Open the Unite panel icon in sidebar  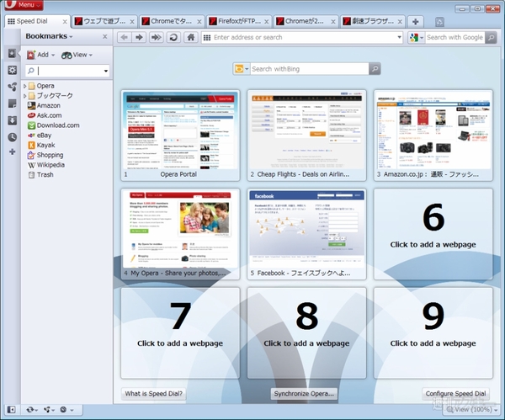pyautogui.click(x=13, y=87)
